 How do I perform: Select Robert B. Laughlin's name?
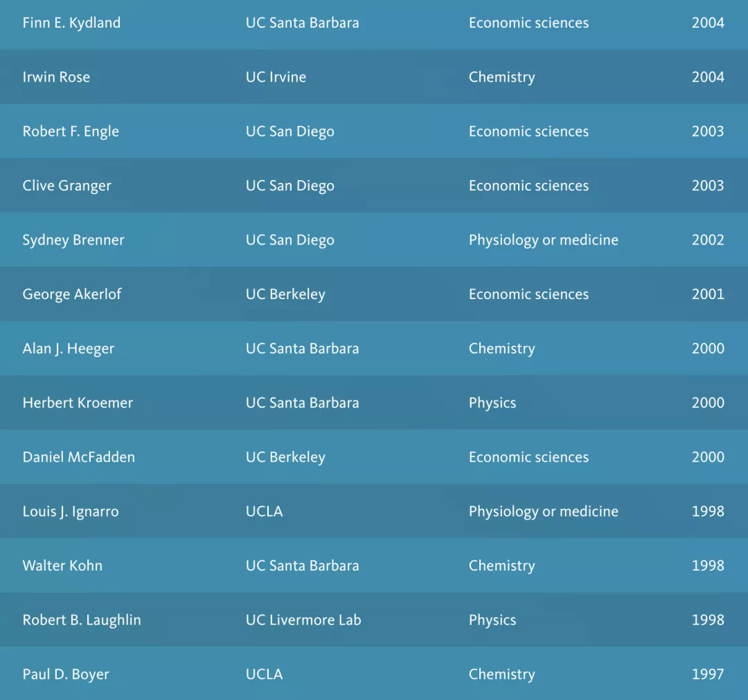point(82,620)
